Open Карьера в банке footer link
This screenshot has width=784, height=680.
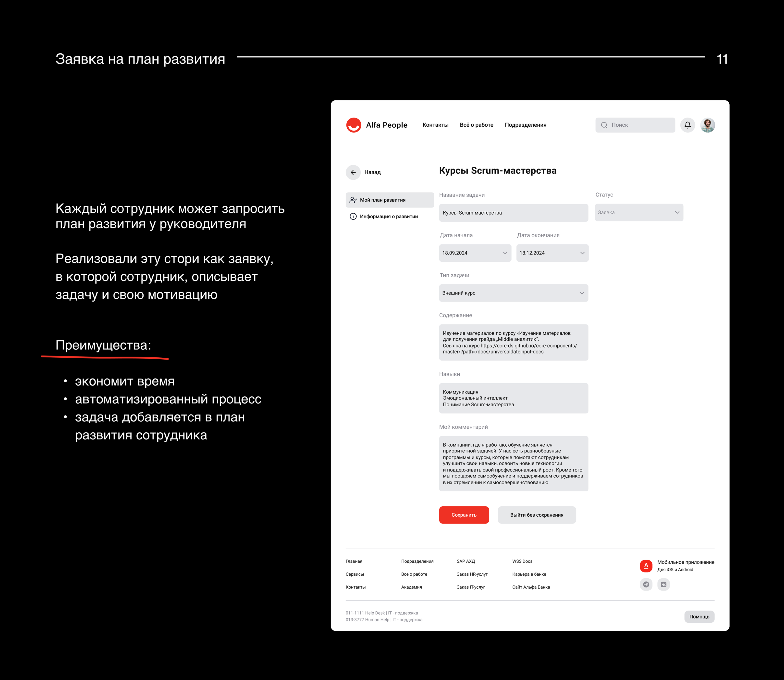(529, 574)
